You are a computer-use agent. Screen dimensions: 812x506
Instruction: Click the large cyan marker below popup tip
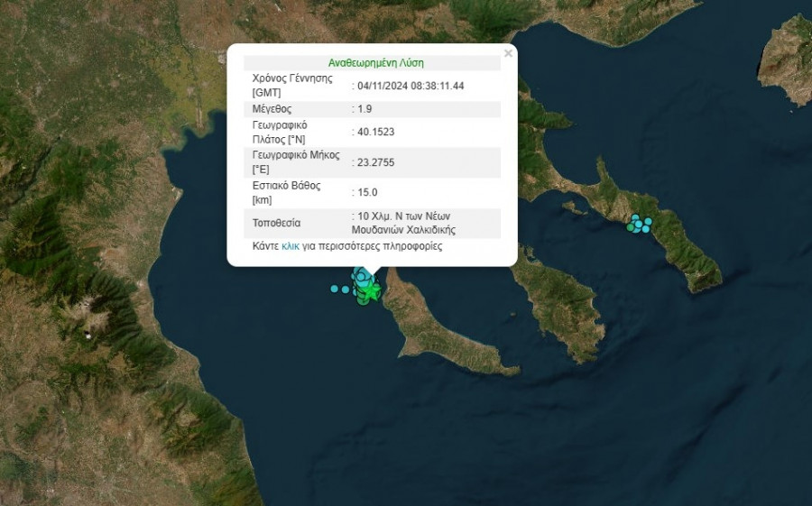(x=362, y=274)
